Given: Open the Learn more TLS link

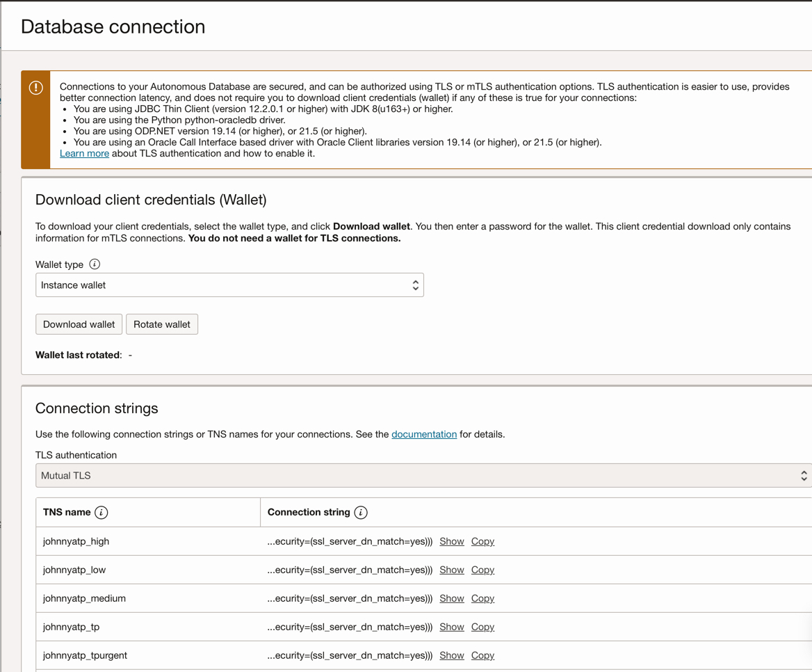Looking at the screenshot, I should (84, 153).
